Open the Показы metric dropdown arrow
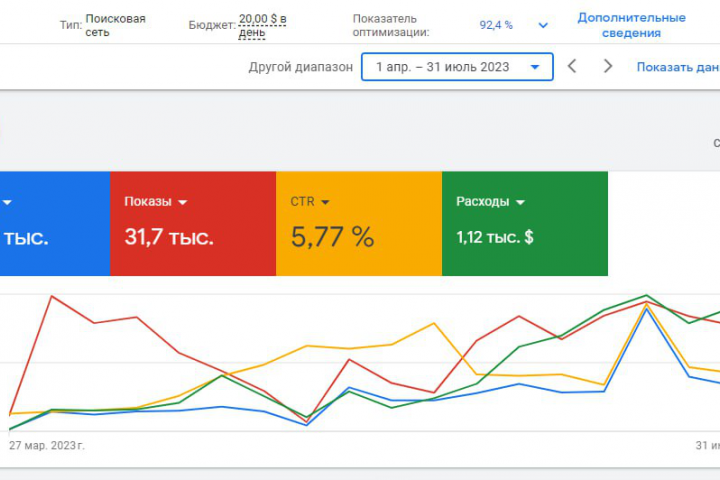Screen dimensions: 720x480 coord(182,202)
